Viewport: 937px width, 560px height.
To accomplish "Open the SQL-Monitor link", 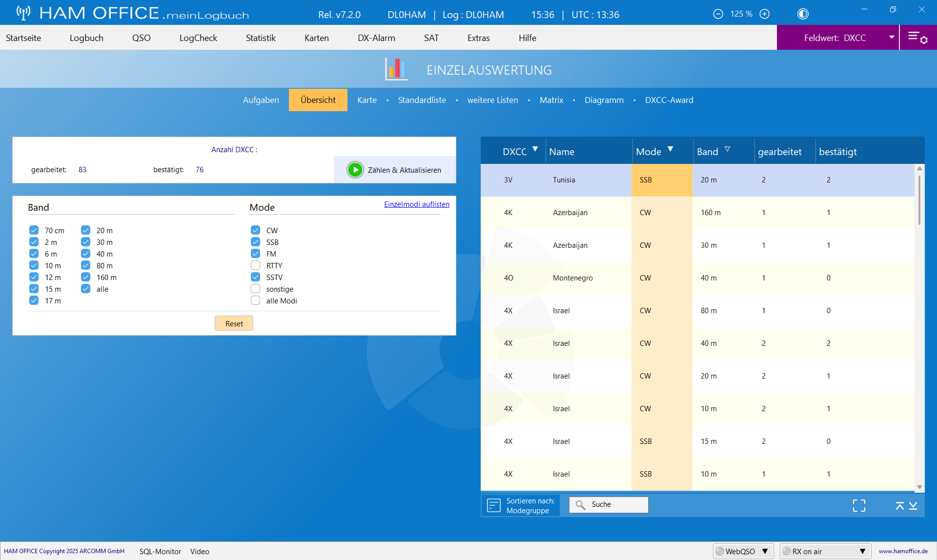I will [160, 551].
